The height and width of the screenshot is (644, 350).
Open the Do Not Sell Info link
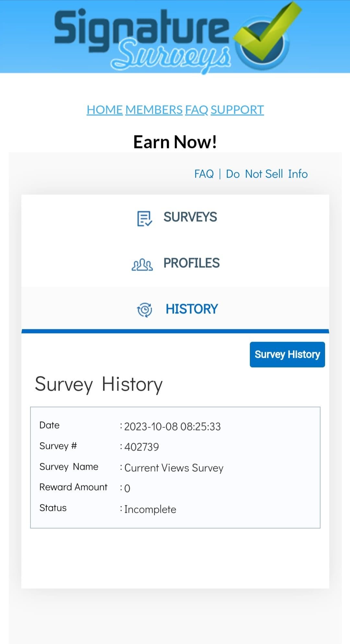coord(267,174)
